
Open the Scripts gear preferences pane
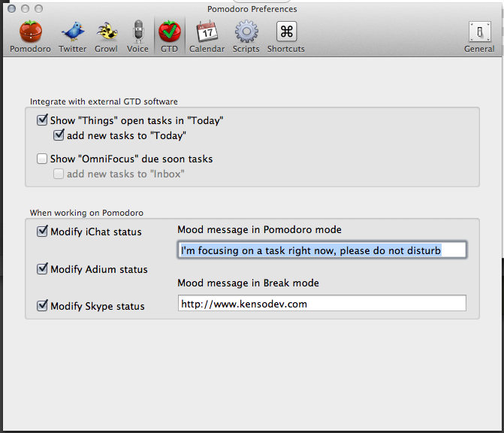pos(246,36)
